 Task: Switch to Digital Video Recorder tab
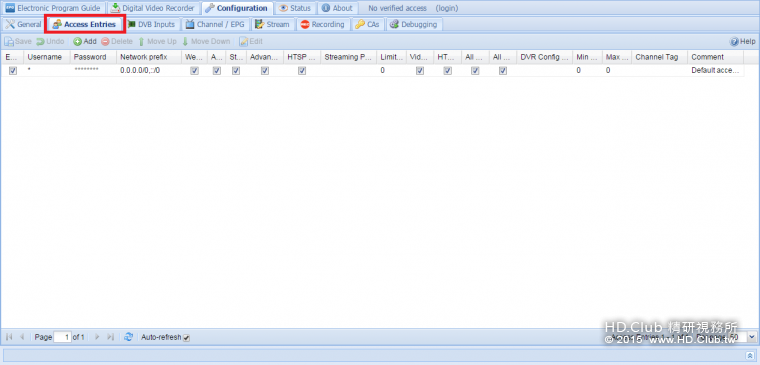153,8
